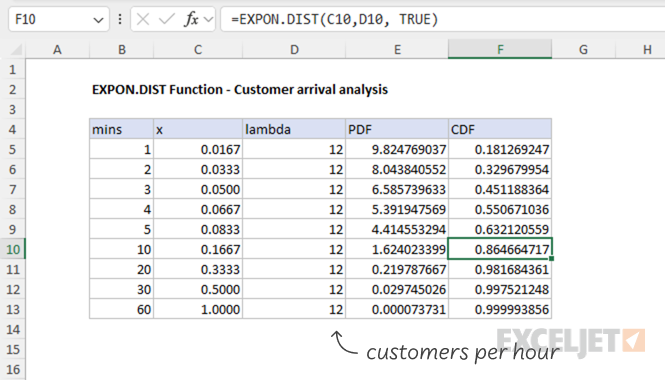Click cell containing 0.0667

point(198,209)
